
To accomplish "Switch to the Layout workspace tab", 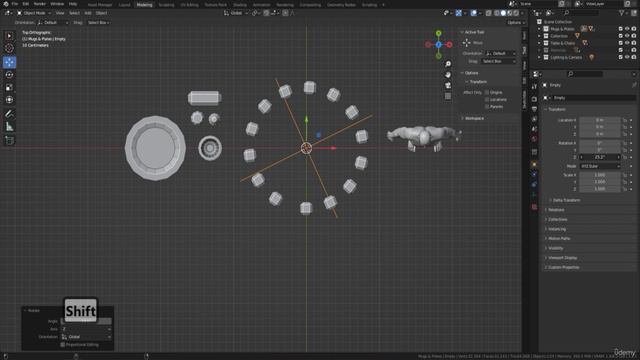I will pos(124,5).
